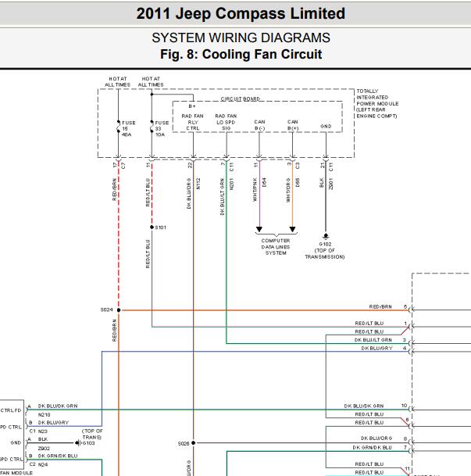The image size is (471, 476).
Task: Click the "G102 (TOP OF TRANSMISSION)" ground label
Action: tap(325, 250)
